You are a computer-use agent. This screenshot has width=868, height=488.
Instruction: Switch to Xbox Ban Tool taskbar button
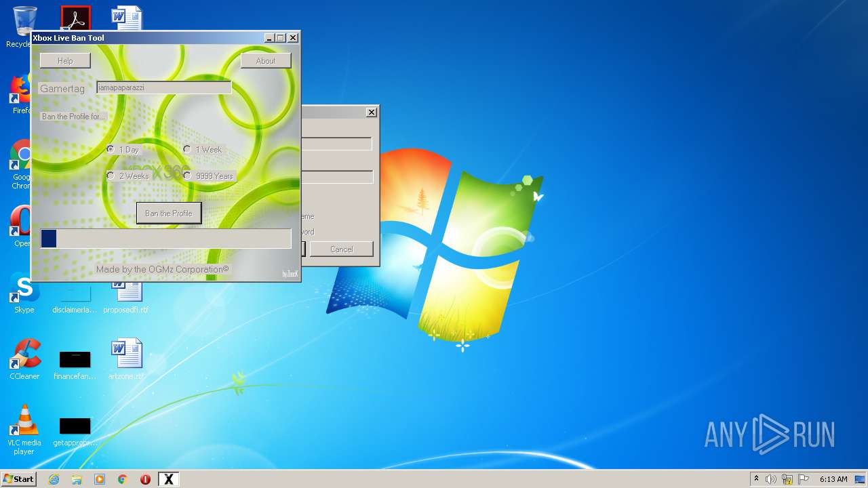169,479
